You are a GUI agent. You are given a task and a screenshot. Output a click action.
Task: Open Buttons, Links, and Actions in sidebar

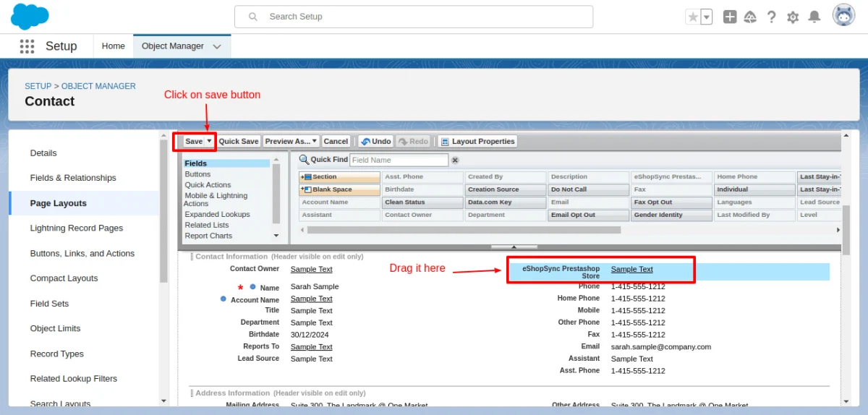click(84, 253)
